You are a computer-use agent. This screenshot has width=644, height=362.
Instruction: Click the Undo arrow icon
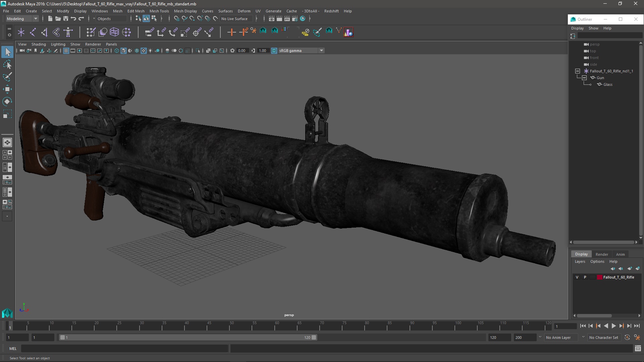73,19
